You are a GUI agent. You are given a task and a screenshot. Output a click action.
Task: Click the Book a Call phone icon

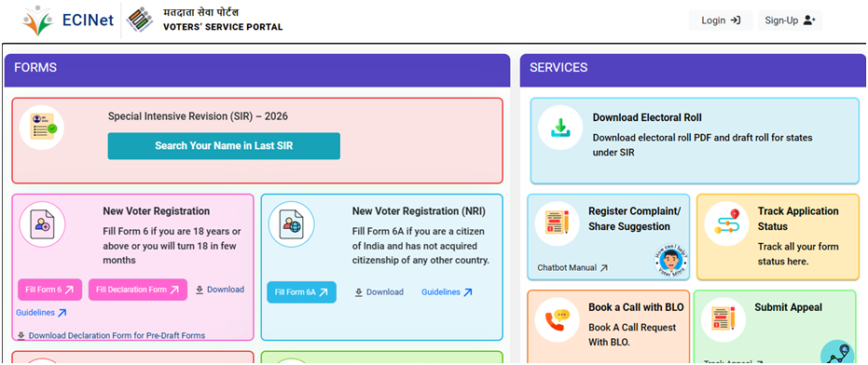(557, 319)
